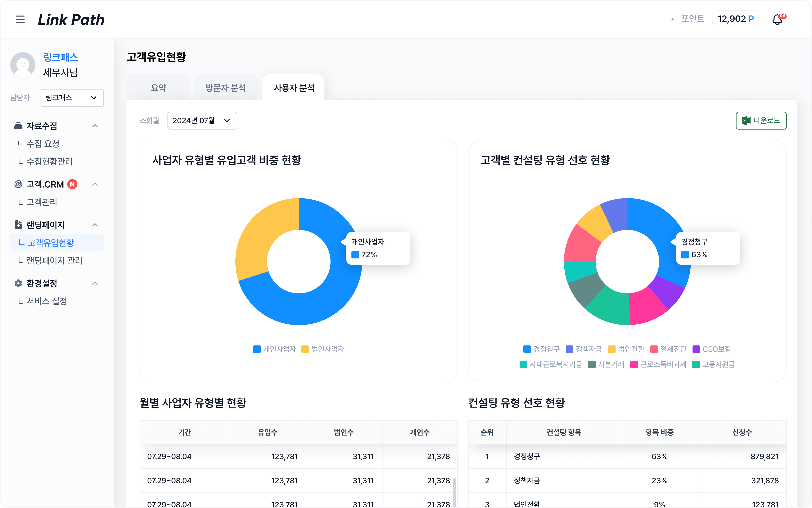The width and height of the screenshot is (812, 508).
Task: Click the user avatar image
Action: tap(23, 65)
